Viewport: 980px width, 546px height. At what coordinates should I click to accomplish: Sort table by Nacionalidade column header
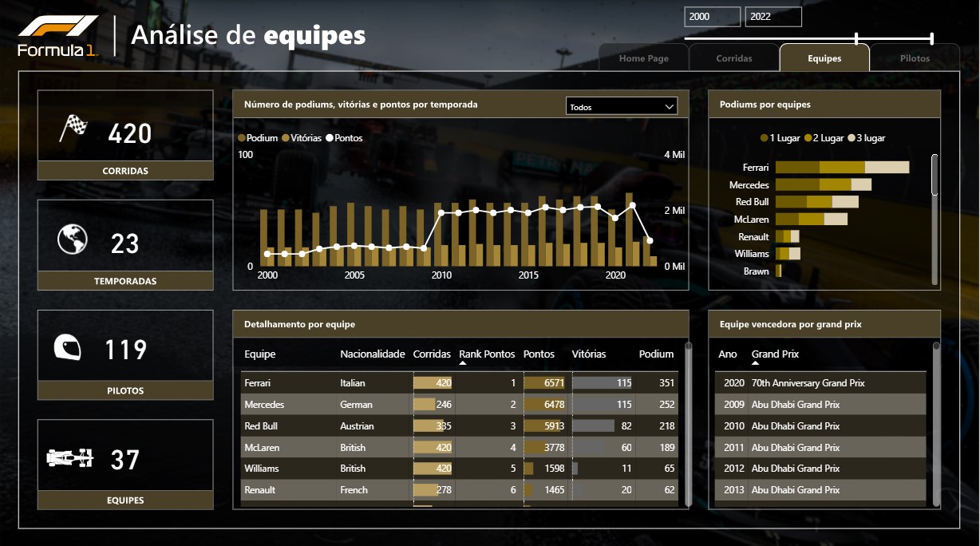tap(373, 354)
